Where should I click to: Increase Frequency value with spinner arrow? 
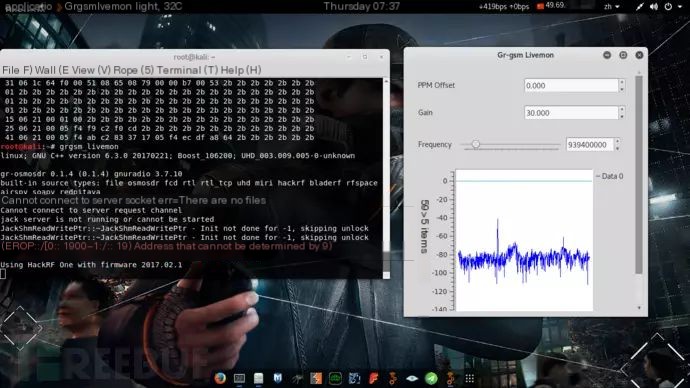point(617,141)
